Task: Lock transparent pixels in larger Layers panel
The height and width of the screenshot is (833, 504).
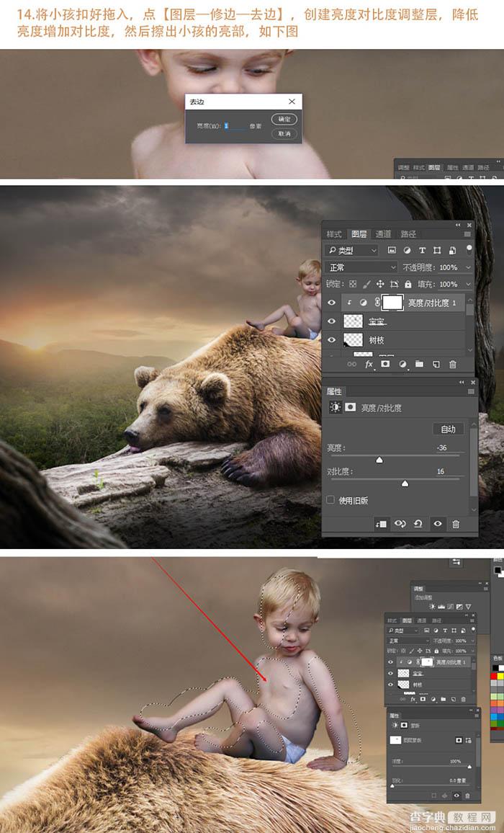Action: pyautogui.click(x=353, y=284)
